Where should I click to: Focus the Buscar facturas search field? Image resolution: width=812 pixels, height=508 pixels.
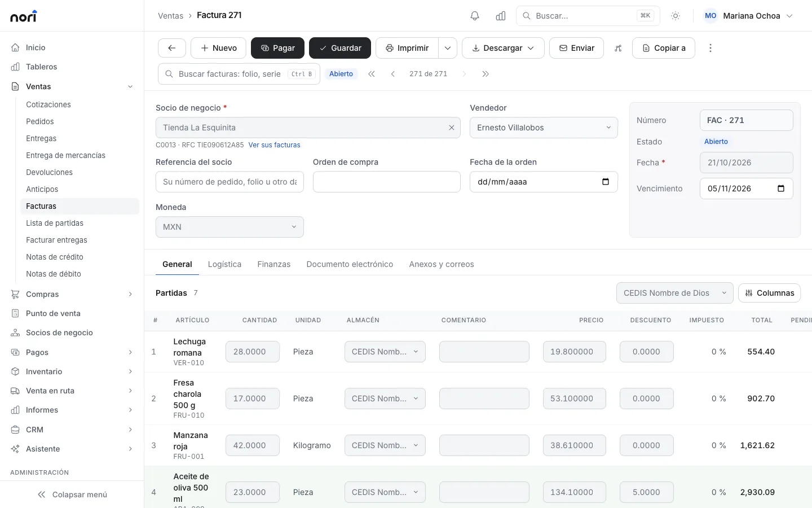[239, 74]
